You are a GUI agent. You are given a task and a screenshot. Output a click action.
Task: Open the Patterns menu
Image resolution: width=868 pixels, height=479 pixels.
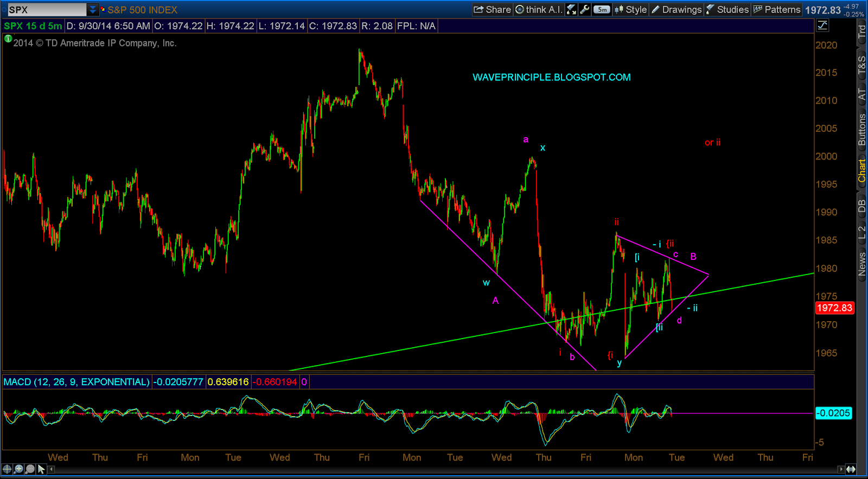coord(777,9)
